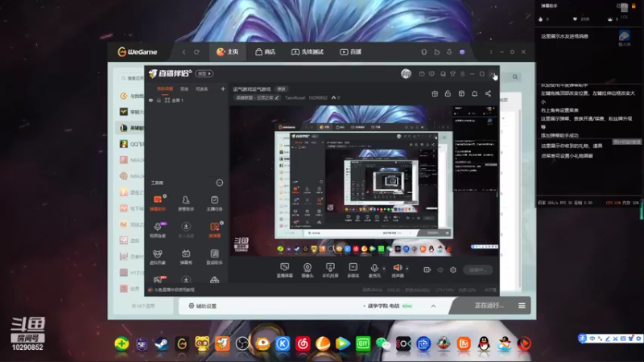Open the 歌词助手 lyrics assistant tool
This screenshot has height=362, width=644.
[214, 257]
